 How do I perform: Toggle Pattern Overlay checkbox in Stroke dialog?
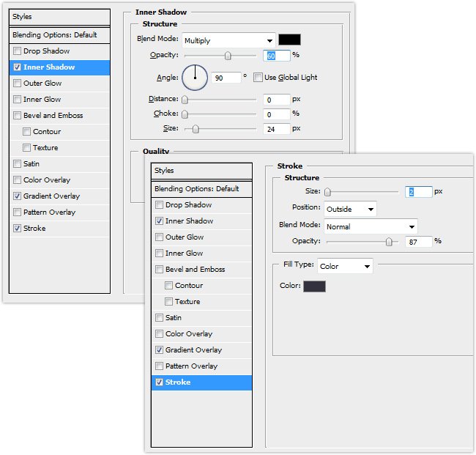coord(159,366)
